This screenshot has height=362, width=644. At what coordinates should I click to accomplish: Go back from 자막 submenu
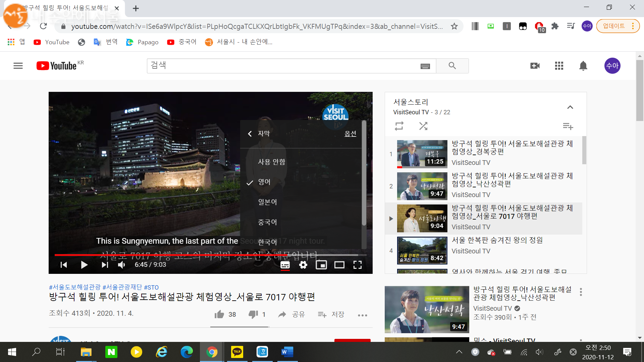(250, 134)
